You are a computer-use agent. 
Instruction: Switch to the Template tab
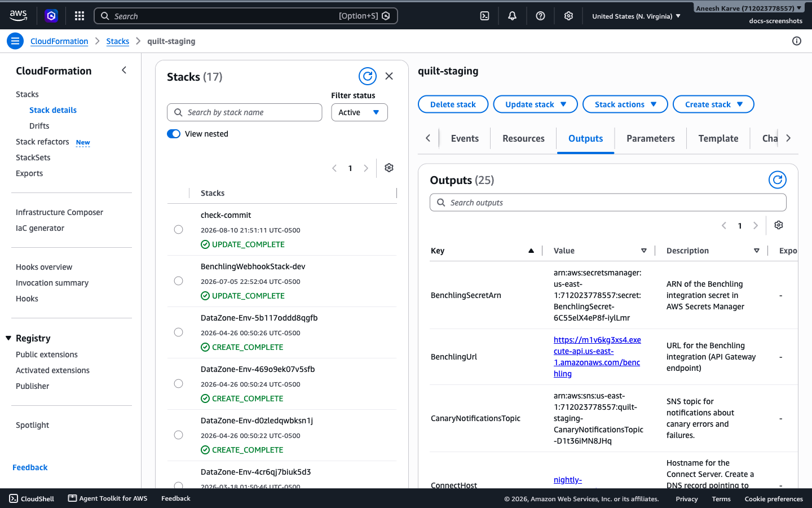pyautogui.click(x=718, y=138)
